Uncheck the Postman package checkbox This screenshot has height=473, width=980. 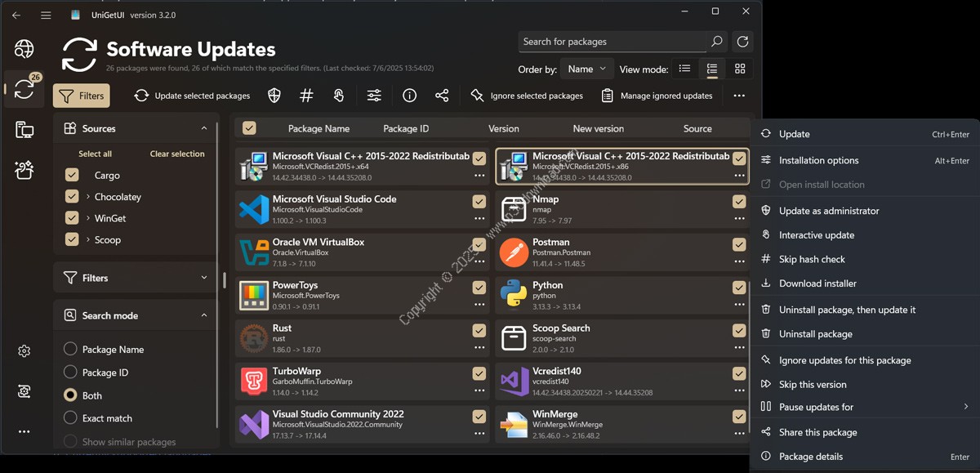coord(739,244)
